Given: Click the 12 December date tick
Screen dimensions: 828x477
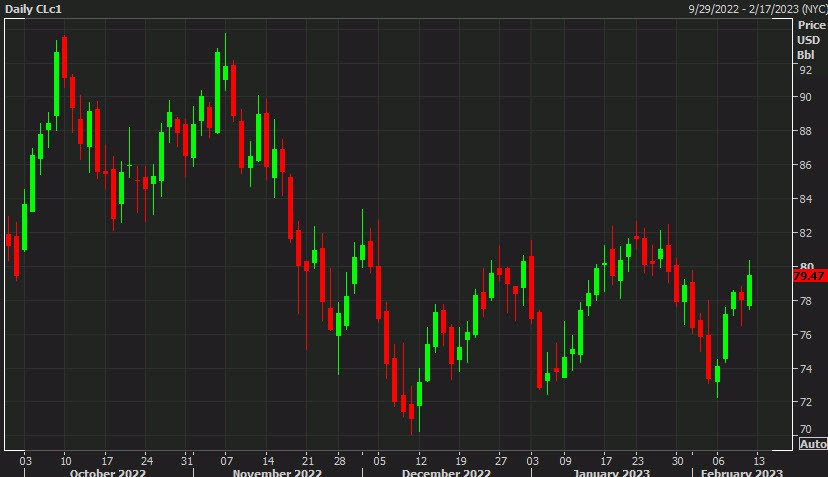Looking at the screenshot, I should pyautogui.click(x=421, y=461).
